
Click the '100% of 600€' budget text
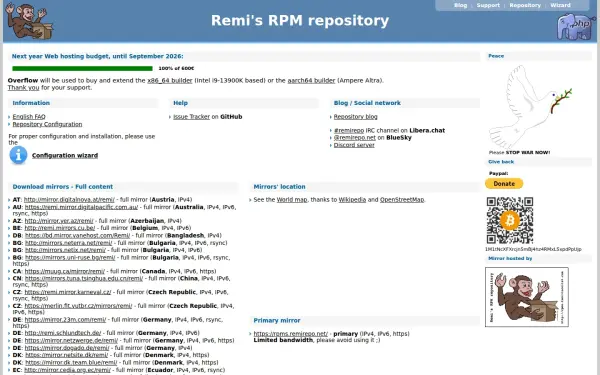176,68
